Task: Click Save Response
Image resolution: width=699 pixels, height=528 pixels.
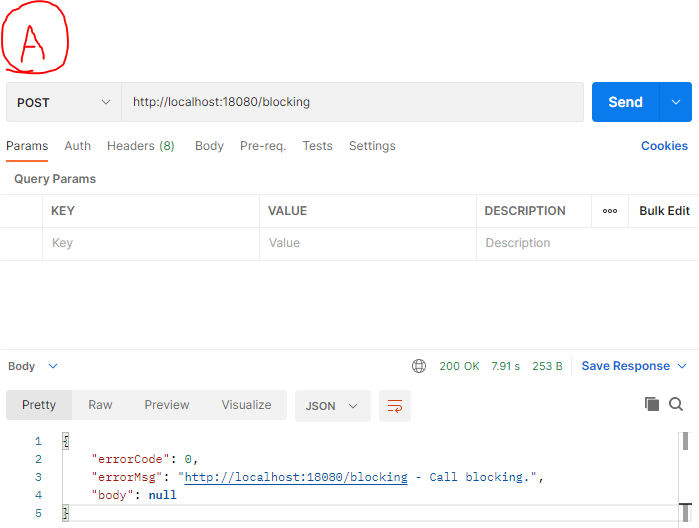Action: pyautogui.click(x=625, y=366)
